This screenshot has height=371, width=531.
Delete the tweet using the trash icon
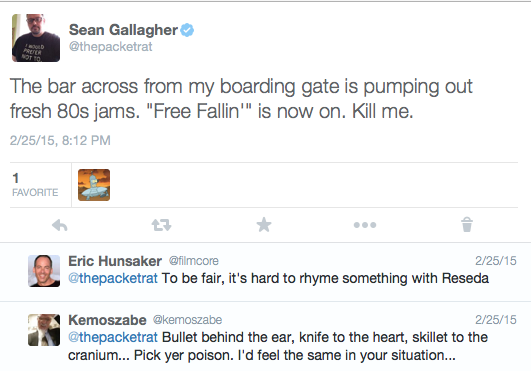467,224
